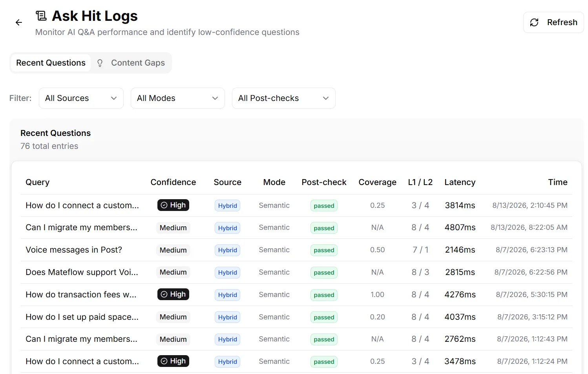588x374 pixels.
Task: Select the "How do transaction fees w..." query
Action: (81, 295)
